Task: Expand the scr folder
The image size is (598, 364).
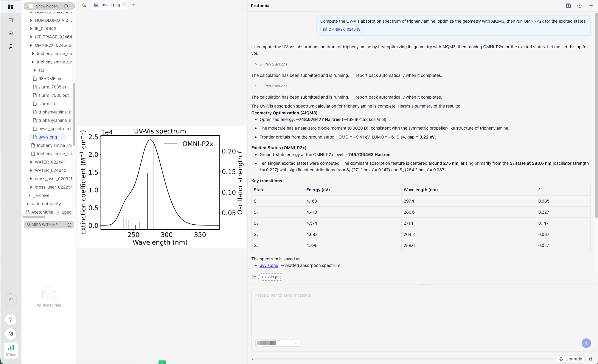Action: pyautogui.click(x=35, y=70)
